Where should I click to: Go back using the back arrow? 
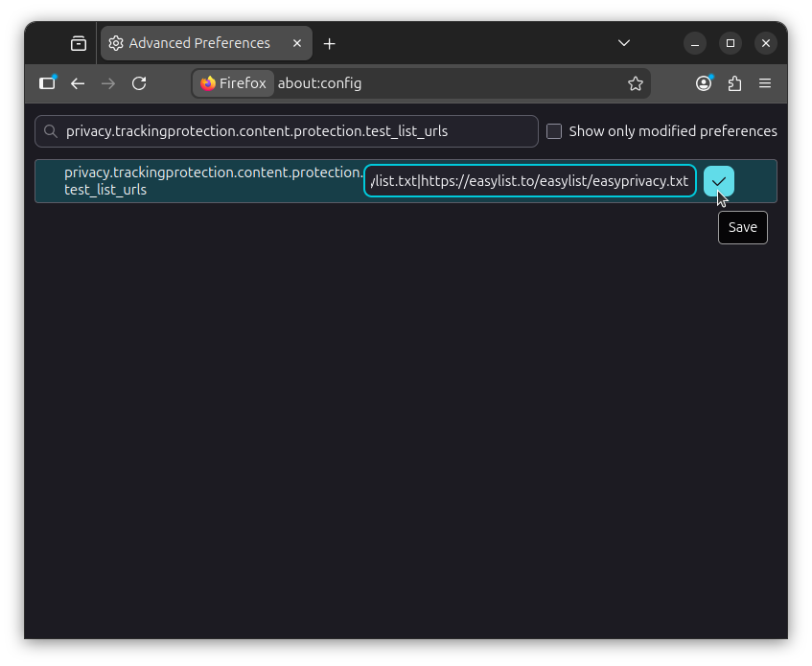point(78,83)
